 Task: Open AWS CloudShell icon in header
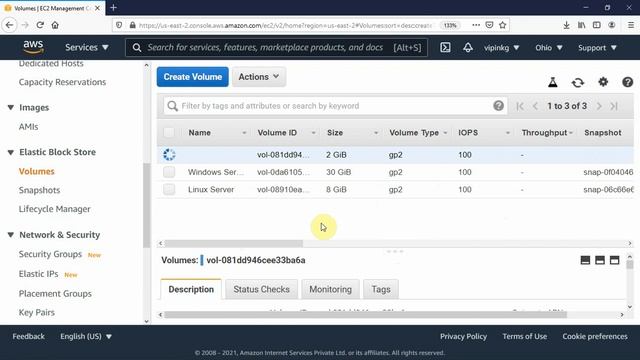[x=445, y=48]
